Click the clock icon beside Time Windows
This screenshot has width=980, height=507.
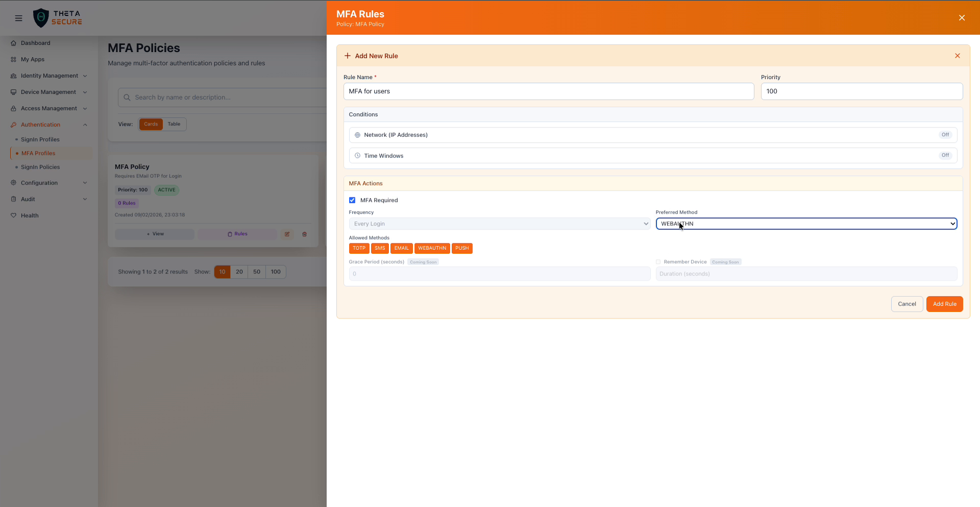356,156
